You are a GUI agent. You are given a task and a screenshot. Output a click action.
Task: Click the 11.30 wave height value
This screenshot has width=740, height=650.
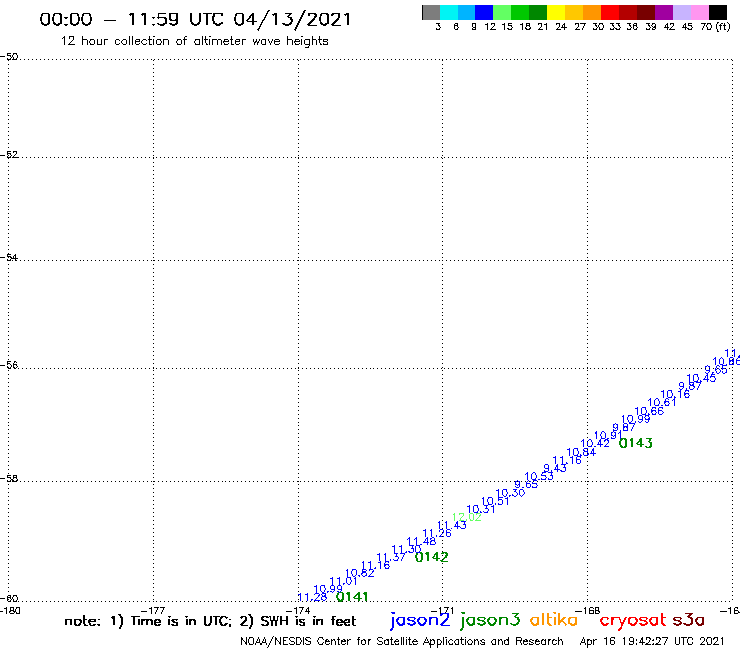click(x=406, y=549)
